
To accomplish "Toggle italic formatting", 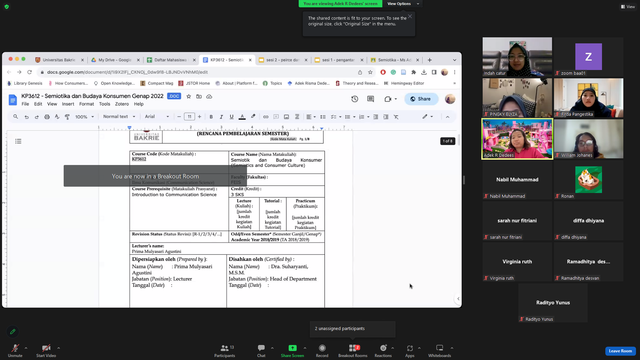I will (221, 117).
